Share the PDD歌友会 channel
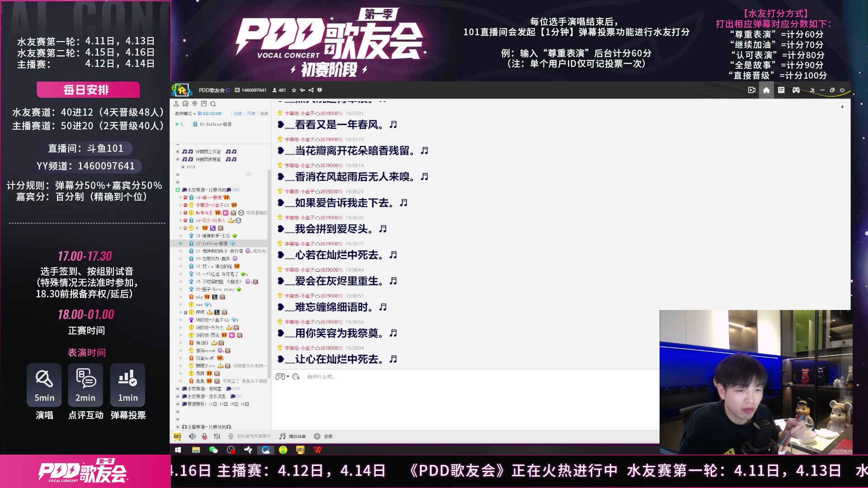This screenshot has width=868, height=488. point(311,90)
